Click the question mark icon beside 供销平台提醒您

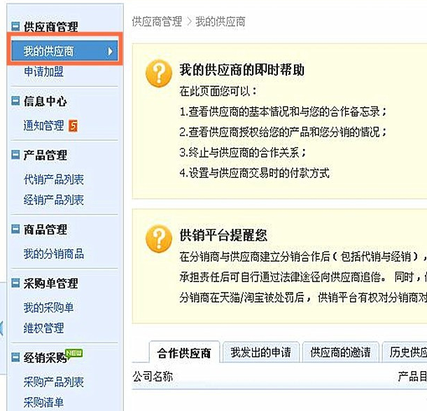pyautogui.click(x=159, y=239)
